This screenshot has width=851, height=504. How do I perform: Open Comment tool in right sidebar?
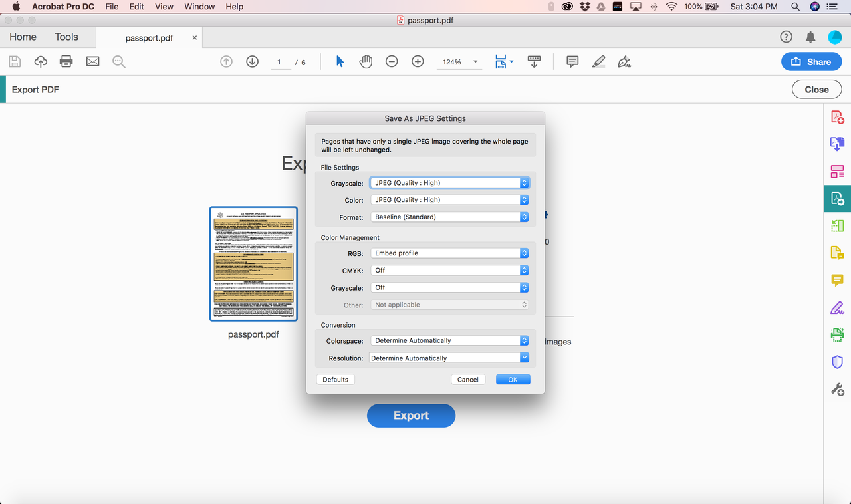click(x=837, y=280)
